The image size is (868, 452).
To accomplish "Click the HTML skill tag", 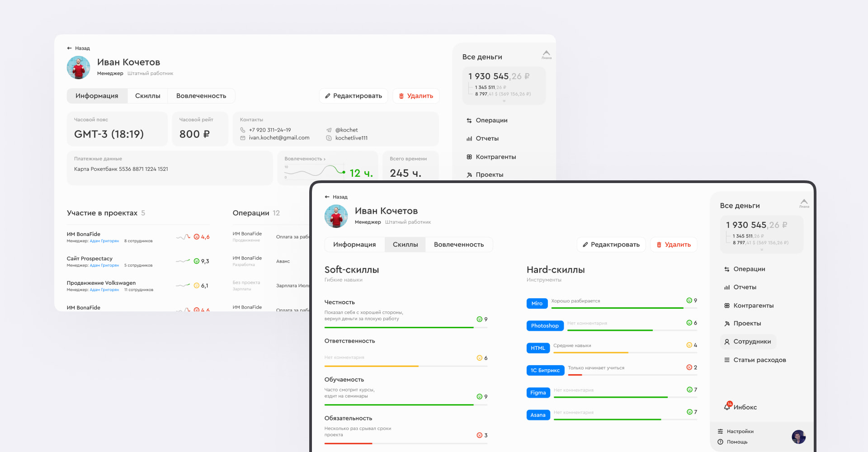I will pos(538,348).
